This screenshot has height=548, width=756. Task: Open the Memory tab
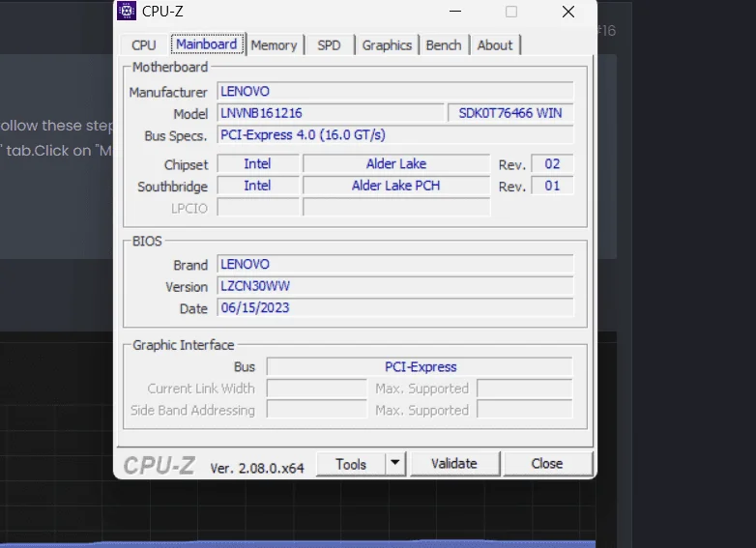click(274, 45)
